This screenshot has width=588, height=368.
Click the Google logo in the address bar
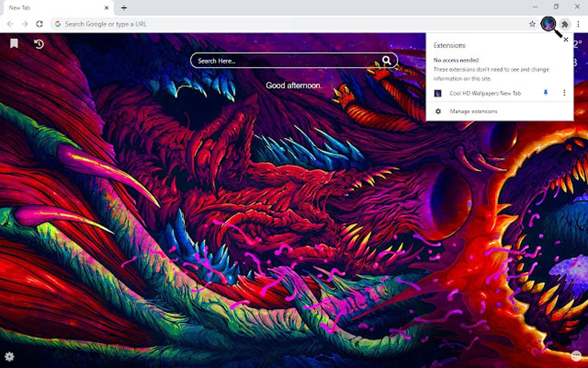pyautogui.click(x=58, y=24)
